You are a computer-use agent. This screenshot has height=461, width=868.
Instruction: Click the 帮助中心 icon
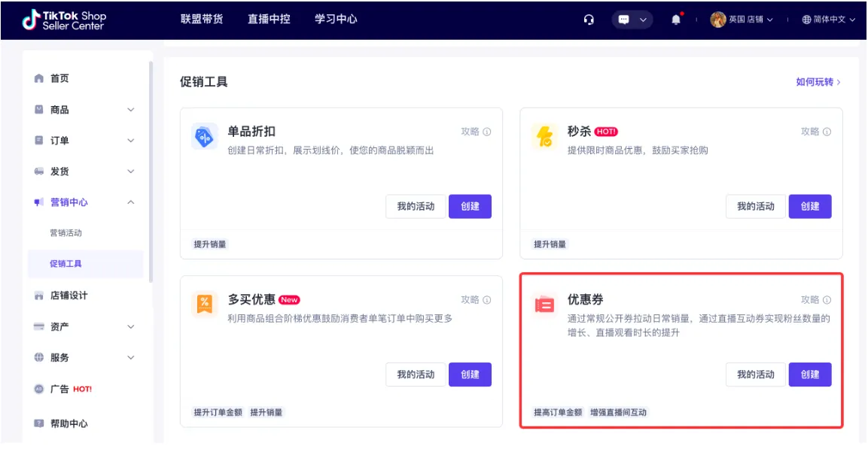point(38,423)
